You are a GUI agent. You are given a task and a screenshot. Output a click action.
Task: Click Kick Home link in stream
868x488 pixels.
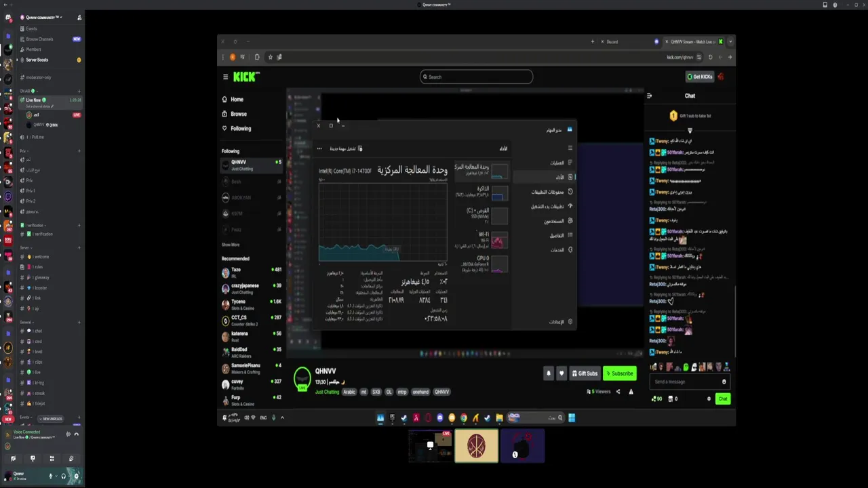click(233, 100)
